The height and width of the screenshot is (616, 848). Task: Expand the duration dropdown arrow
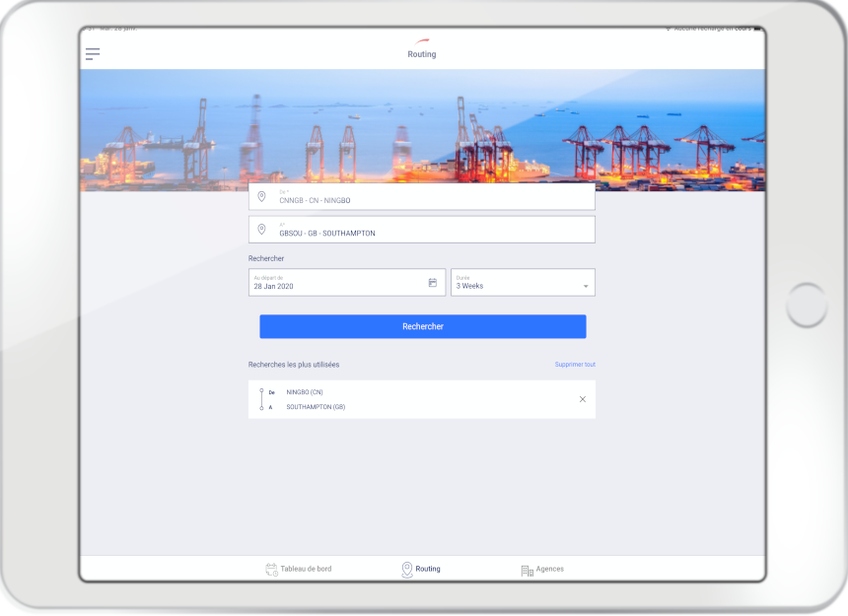click(x=585, y=287)
